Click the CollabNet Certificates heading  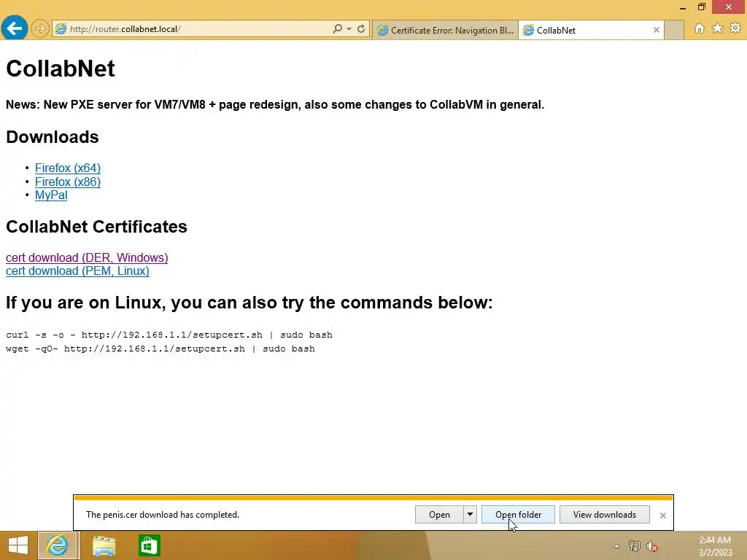coord(96,227)
